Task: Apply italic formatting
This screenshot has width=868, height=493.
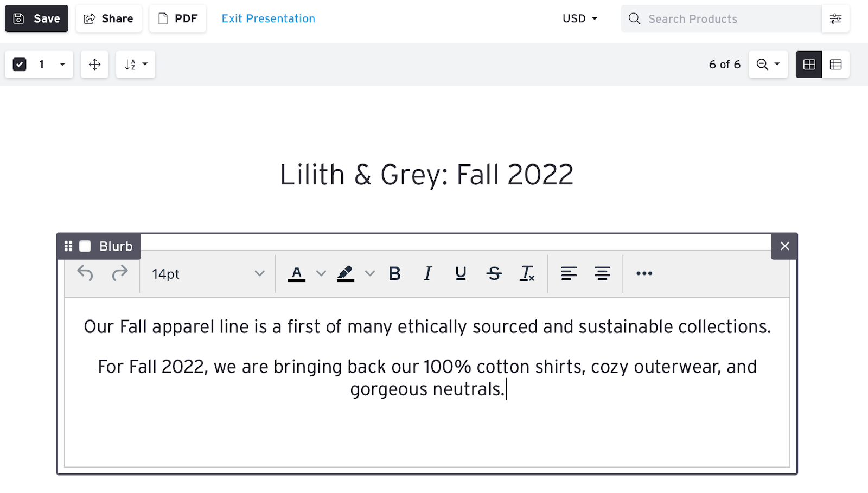Action: 427,273
